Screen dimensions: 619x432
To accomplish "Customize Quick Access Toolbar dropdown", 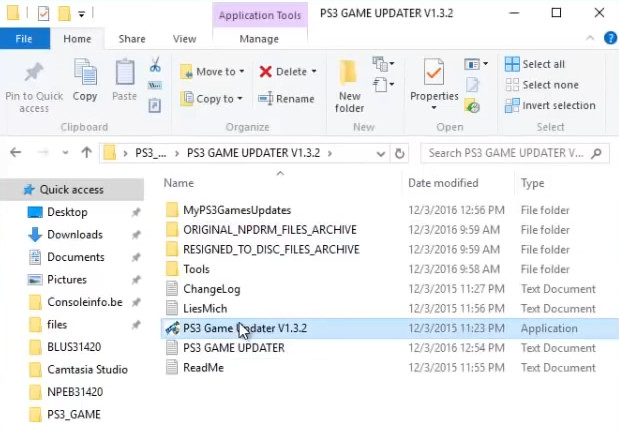I will point(81,15).
